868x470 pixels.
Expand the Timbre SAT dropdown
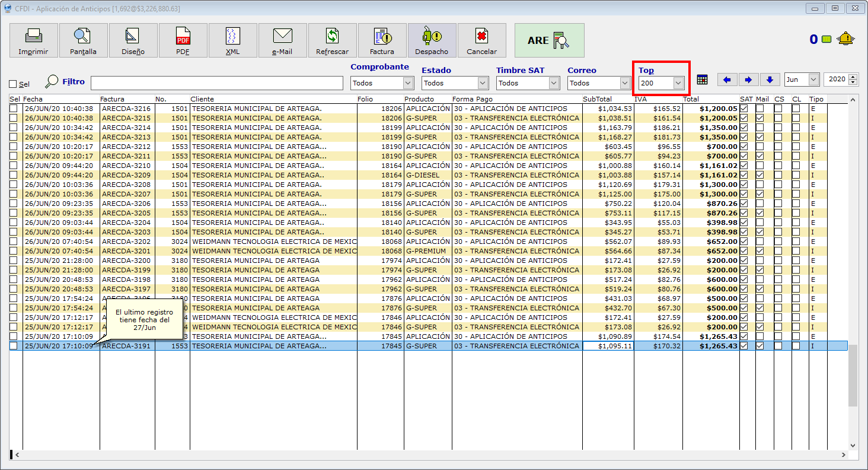click(x=554, y=83)
